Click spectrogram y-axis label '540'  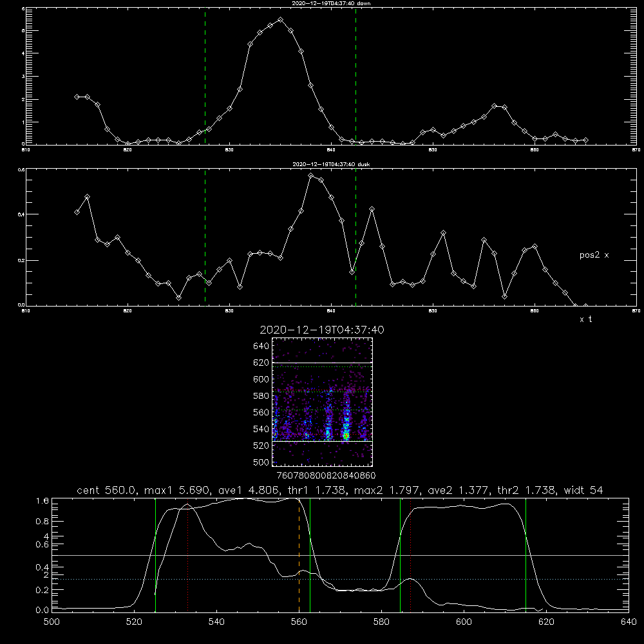click(x=261, y=429)
